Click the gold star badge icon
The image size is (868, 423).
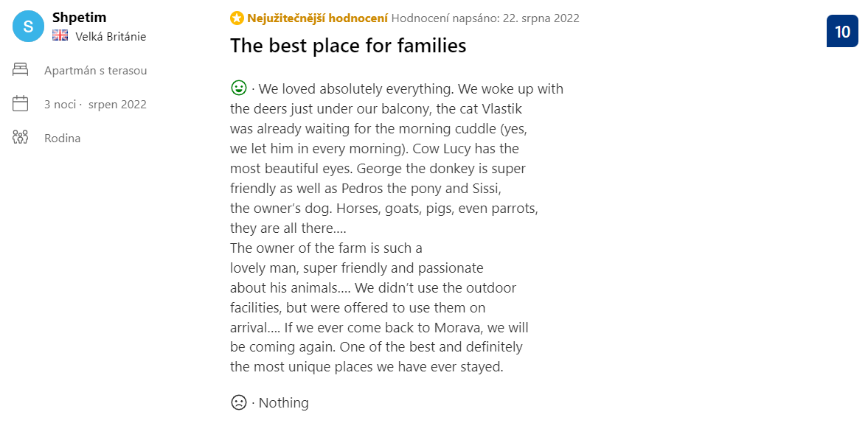pyautogui.click(x=237, y=18)
